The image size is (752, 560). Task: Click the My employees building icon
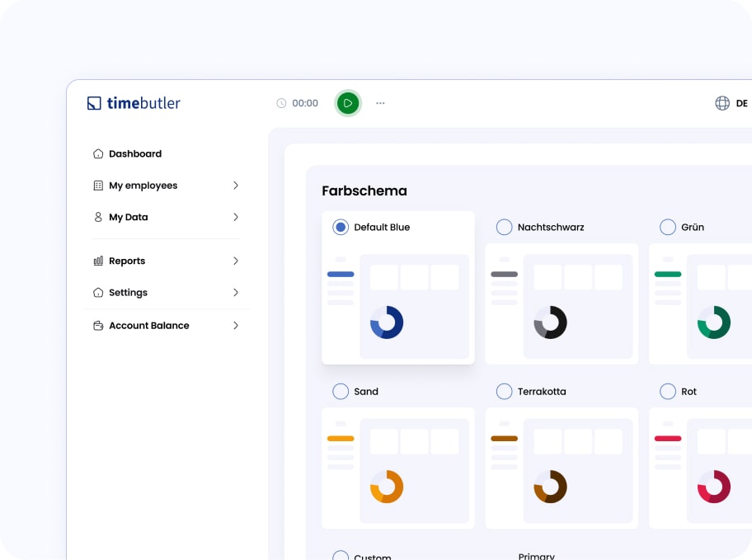point(98,186)
